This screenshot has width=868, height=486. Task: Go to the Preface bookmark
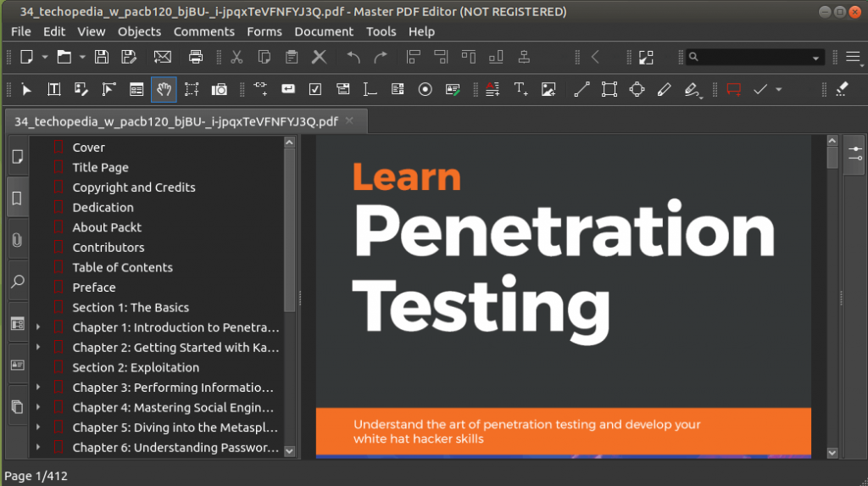click(94, 287)
